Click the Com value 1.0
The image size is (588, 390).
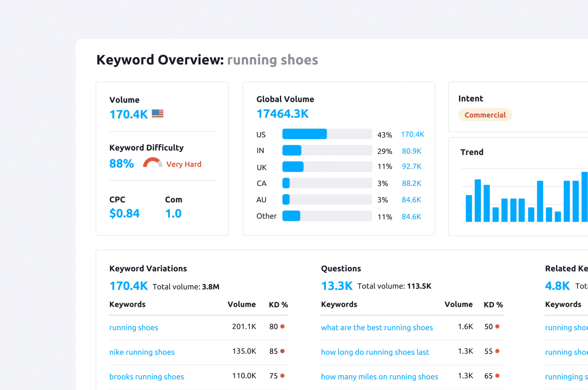point(173,213)
